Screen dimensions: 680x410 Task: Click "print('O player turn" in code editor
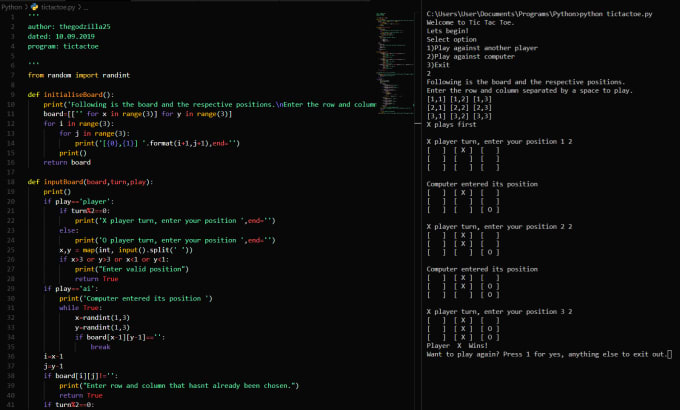175,240
